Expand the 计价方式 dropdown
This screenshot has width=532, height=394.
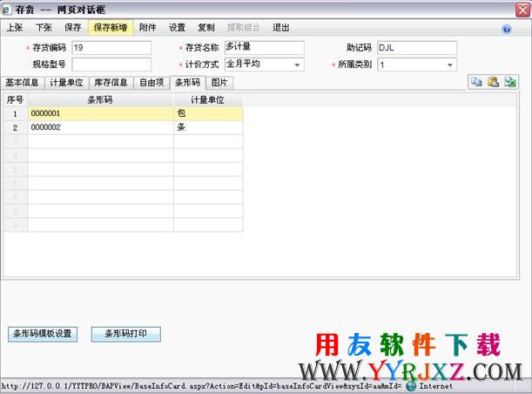[297, 65]
